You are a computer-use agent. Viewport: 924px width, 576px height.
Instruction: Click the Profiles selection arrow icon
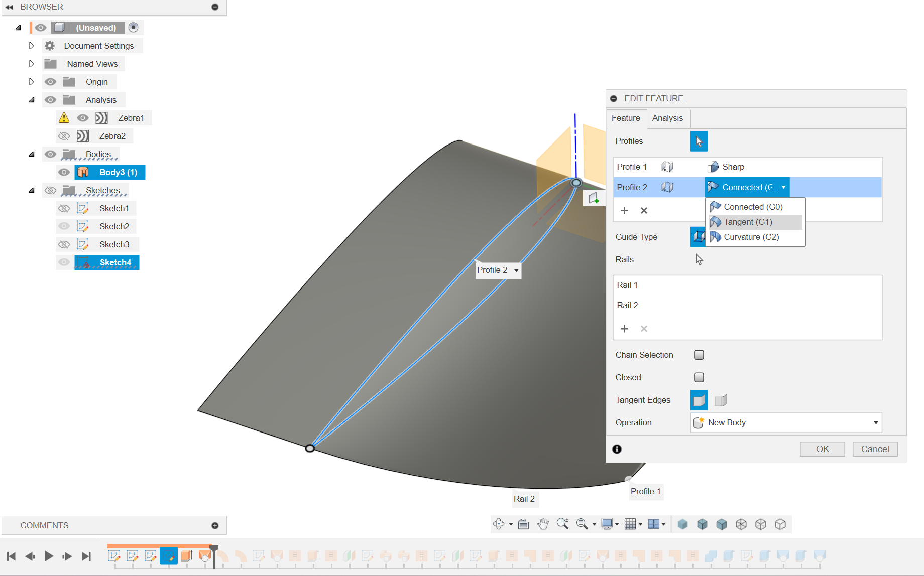click(699, 141)
